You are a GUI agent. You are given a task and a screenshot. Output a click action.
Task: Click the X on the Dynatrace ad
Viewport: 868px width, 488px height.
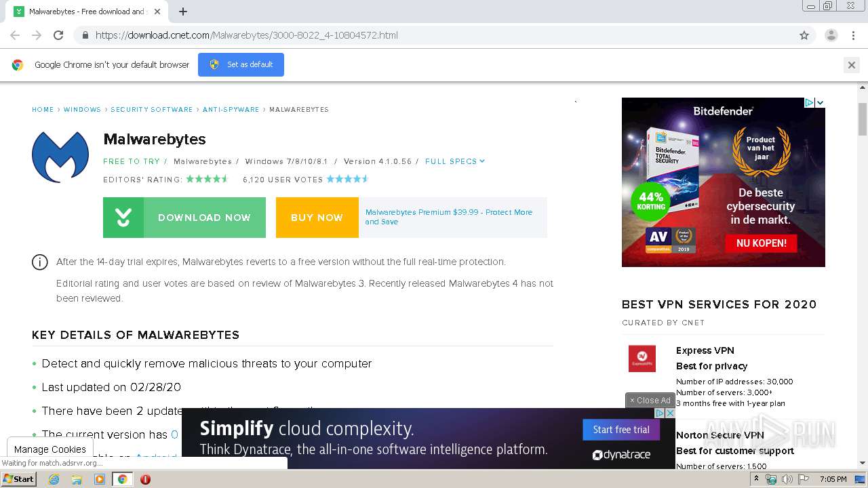[670, 413]
